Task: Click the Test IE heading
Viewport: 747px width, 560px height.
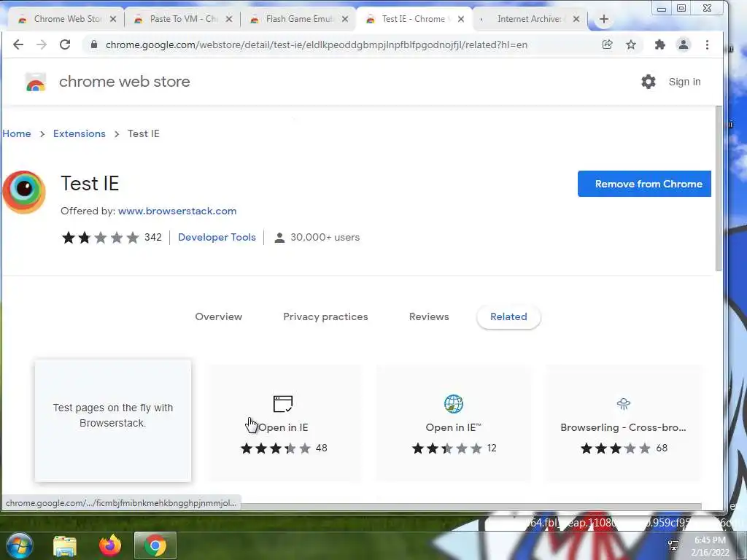Action: click(x=90, y=183)
